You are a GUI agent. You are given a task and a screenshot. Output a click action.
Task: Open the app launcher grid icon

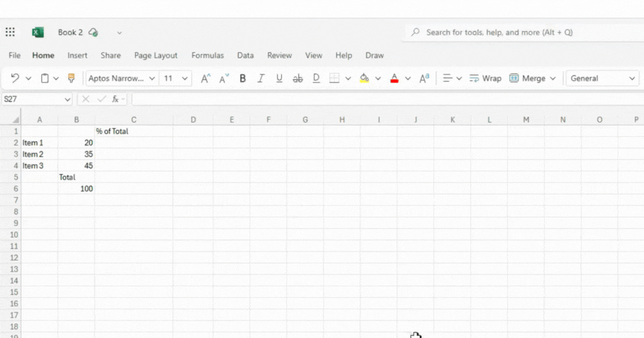click(10, 32)
